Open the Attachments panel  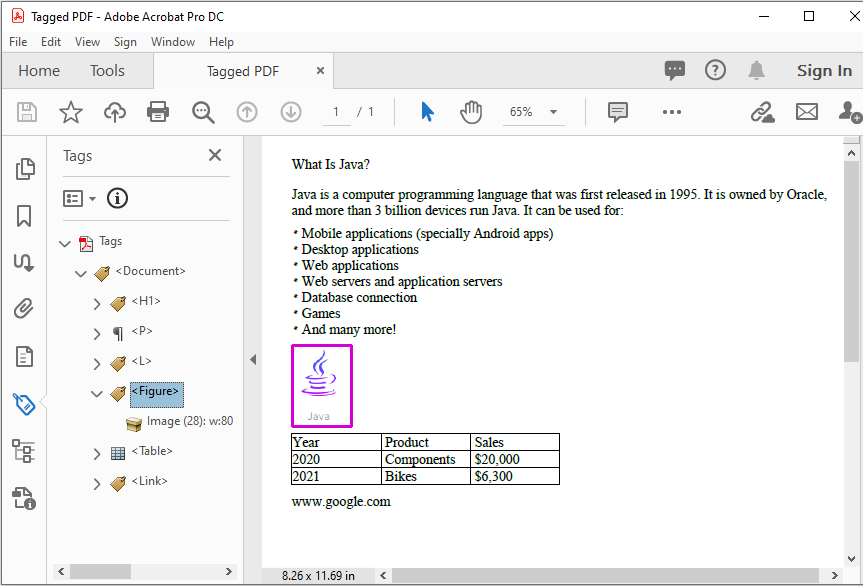pyautogui.click(x=25, y=308)
